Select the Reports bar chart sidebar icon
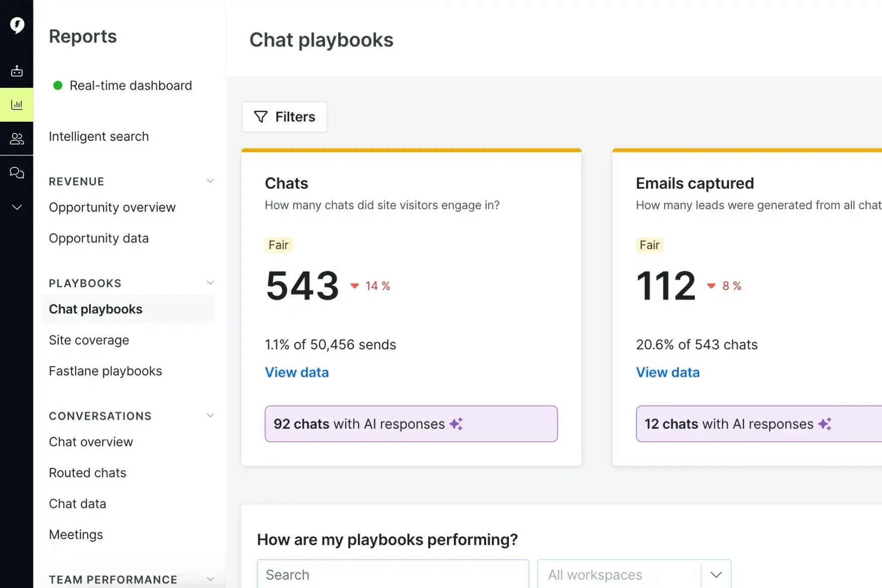Viewport: 882px width, 588px height. (17, 105)
